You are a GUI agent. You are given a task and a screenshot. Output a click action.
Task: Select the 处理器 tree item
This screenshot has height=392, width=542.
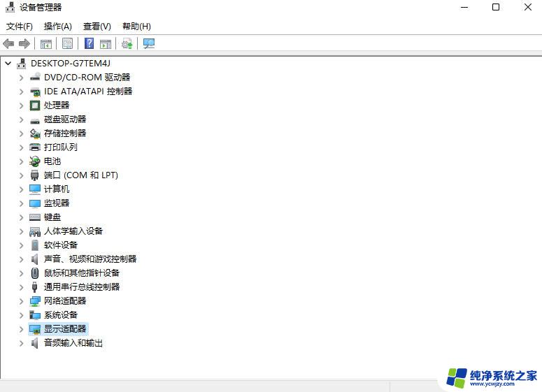coord(57,106)
